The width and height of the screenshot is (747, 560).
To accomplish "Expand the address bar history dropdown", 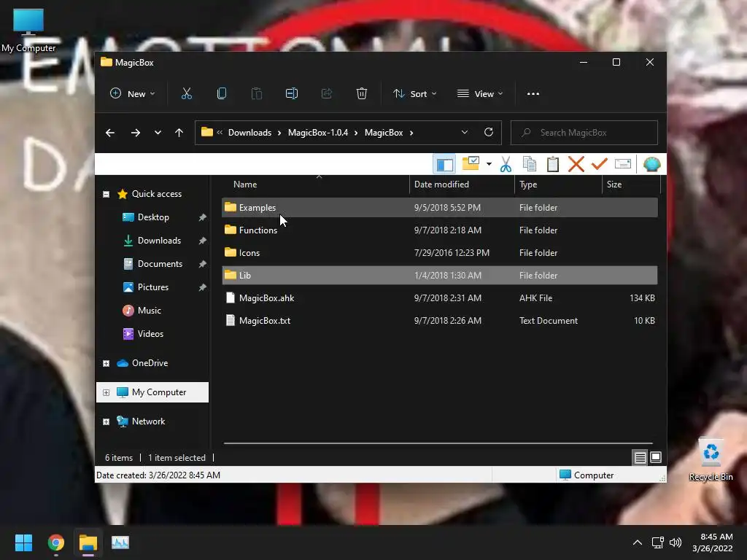I will pos(465,133).
